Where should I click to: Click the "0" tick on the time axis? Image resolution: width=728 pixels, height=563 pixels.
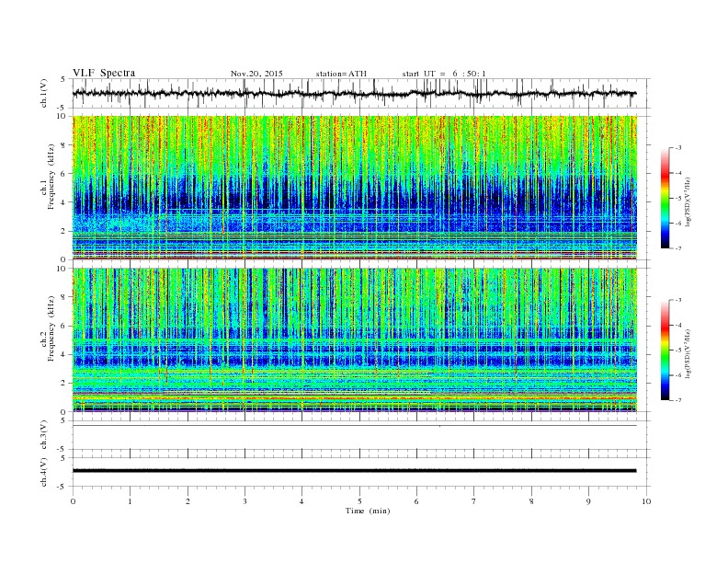pos(73,501)
